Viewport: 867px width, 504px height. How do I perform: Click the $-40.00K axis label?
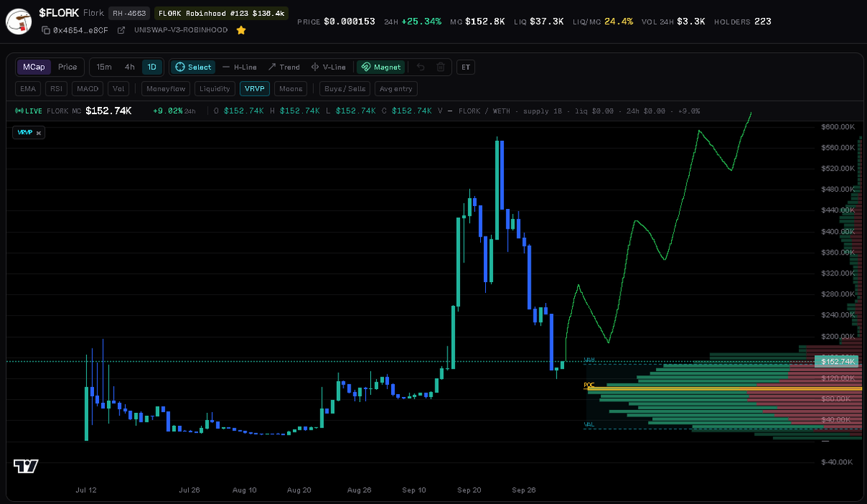(837, 462)
